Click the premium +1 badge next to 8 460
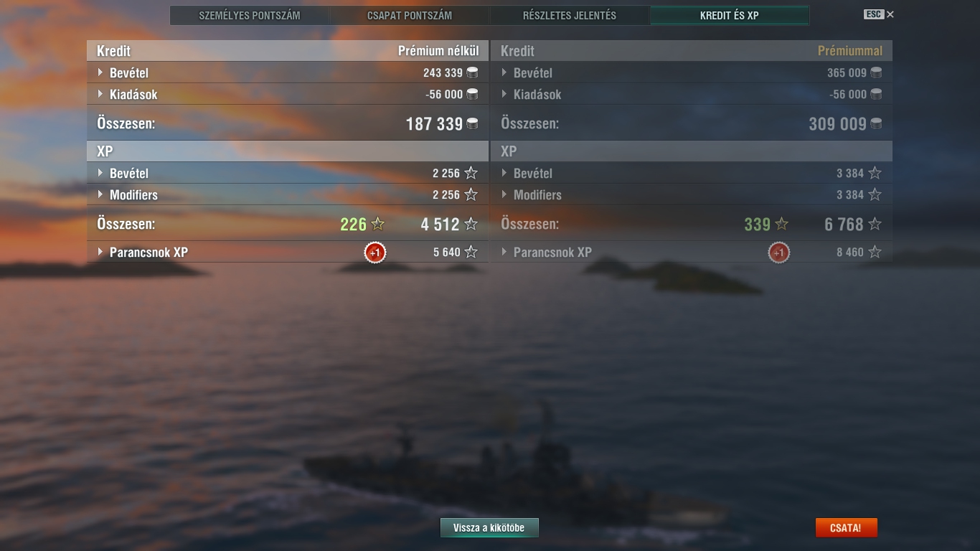The image size is (980, 551). click(x=778, y=253)
